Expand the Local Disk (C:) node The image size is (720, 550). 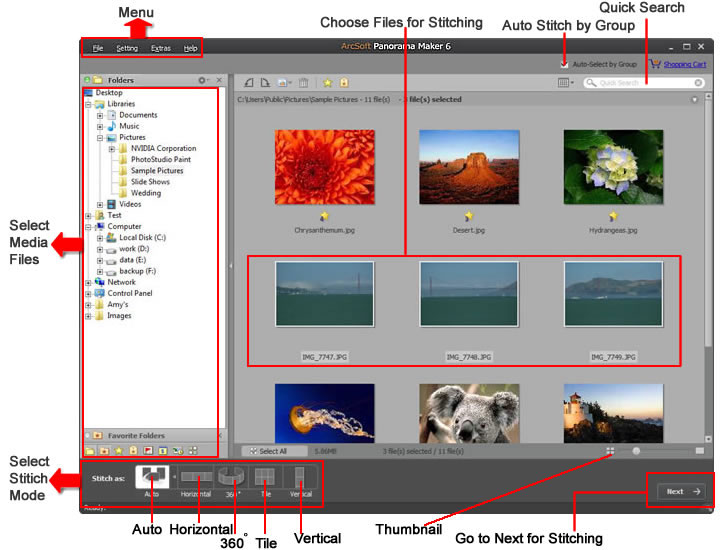pos(100,238)
